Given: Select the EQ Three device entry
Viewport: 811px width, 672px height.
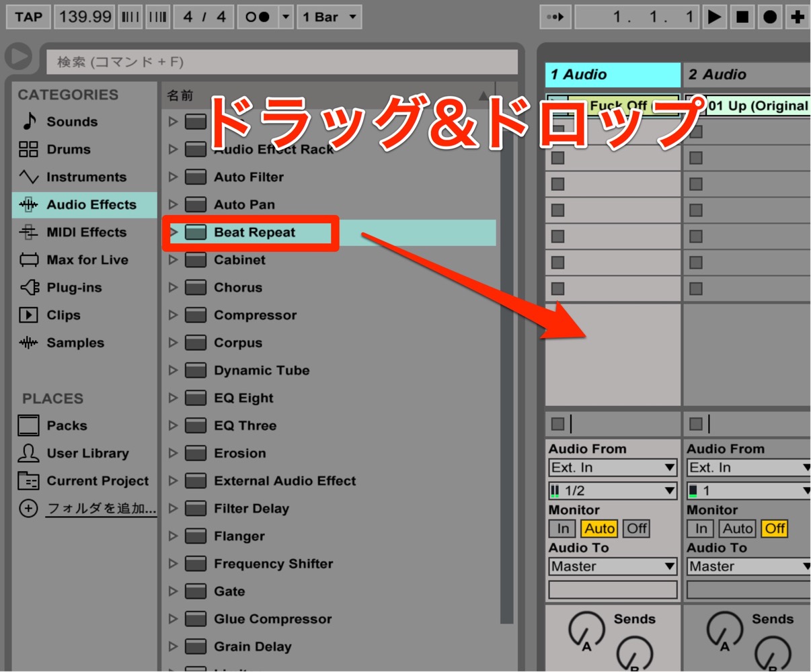Looking at the screenshot, I should [330, 425].
